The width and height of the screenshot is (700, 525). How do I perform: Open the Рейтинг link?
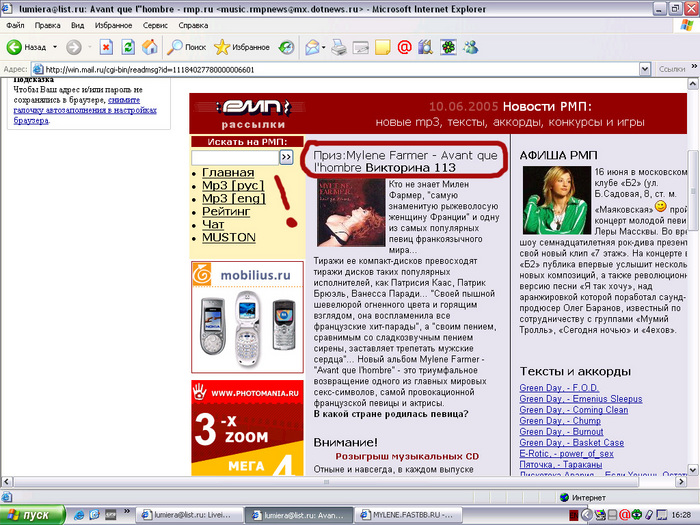tap(226, 211)
